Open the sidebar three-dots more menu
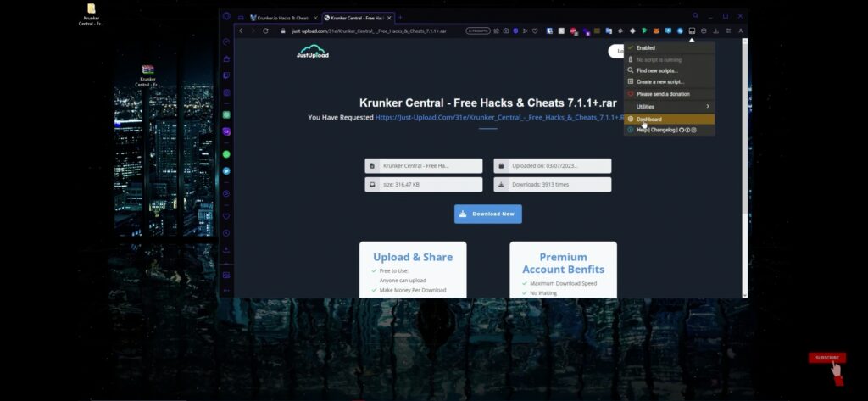 226,291
